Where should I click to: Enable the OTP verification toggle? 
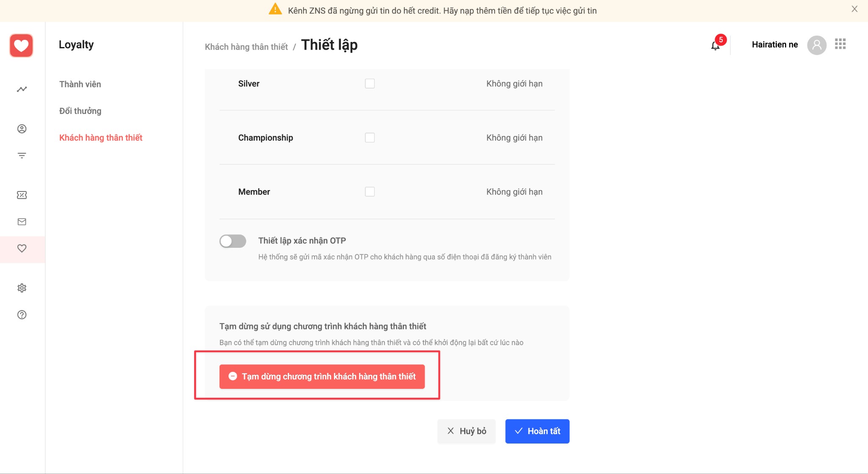click(x=233, y=241)
